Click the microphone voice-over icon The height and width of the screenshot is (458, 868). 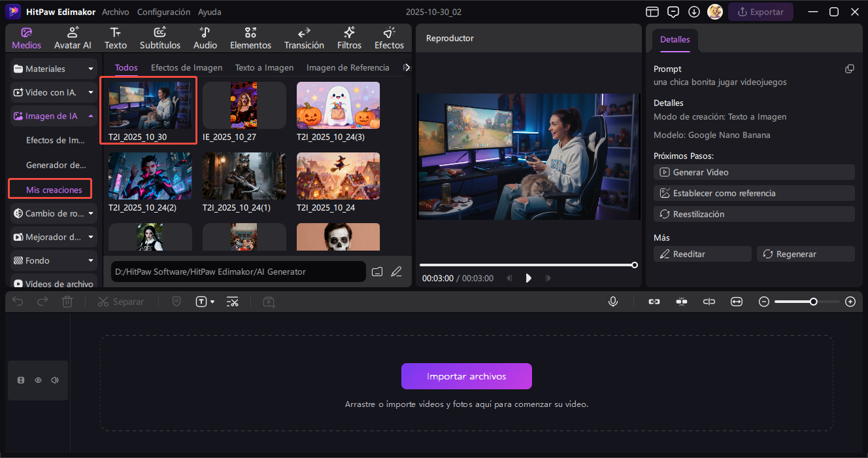[x=613, y=302]
